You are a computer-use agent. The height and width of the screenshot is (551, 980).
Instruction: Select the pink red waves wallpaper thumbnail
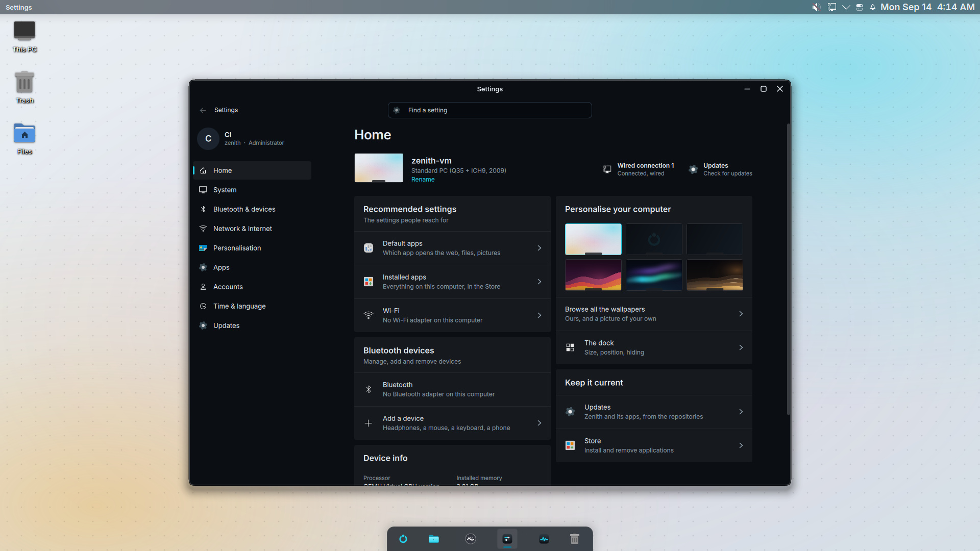593,275
